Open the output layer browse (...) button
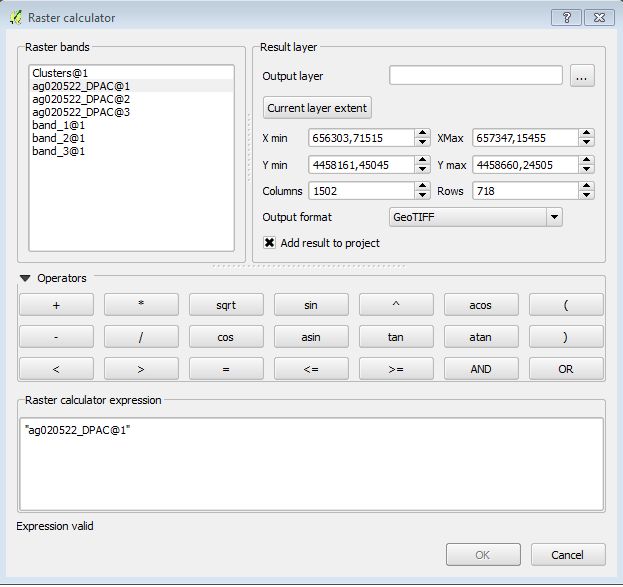623x587 pixels. (582, 76)
